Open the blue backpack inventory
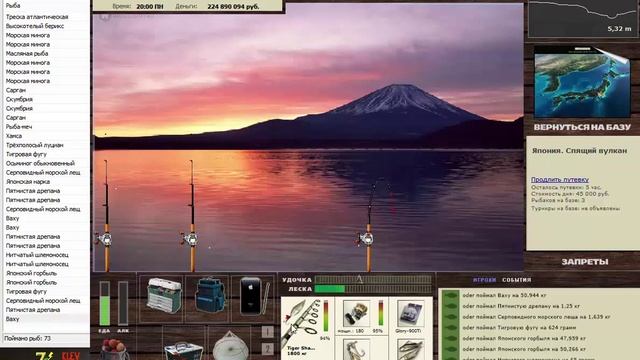This screenshot has width=640, height=360. click(x=210, y=296)
